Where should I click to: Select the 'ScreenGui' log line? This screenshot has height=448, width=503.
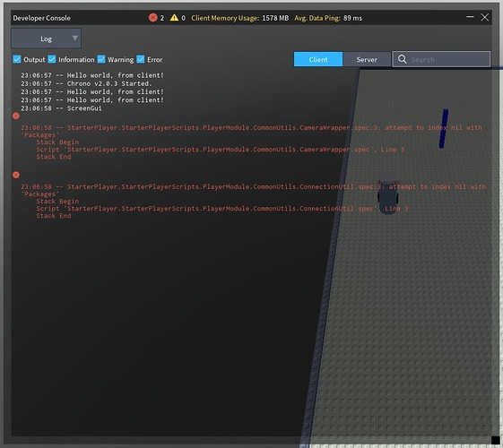pos(61,108)
